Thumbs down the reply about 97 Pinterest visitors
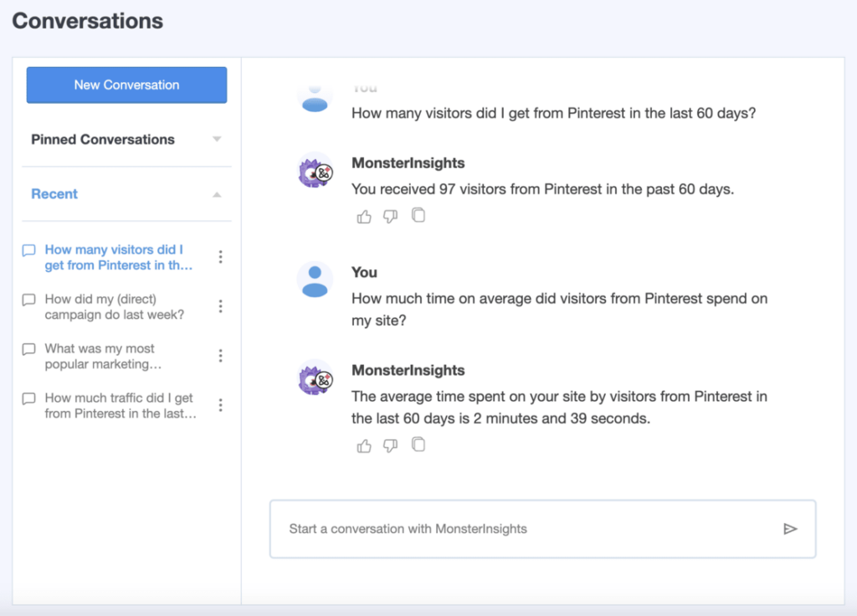The image size is (857, 616). point(391,216)
